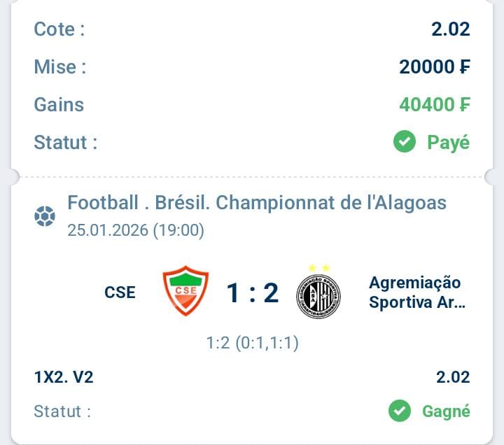
Task: Click the 20000 F stake amount
Action: click(434, 66)
